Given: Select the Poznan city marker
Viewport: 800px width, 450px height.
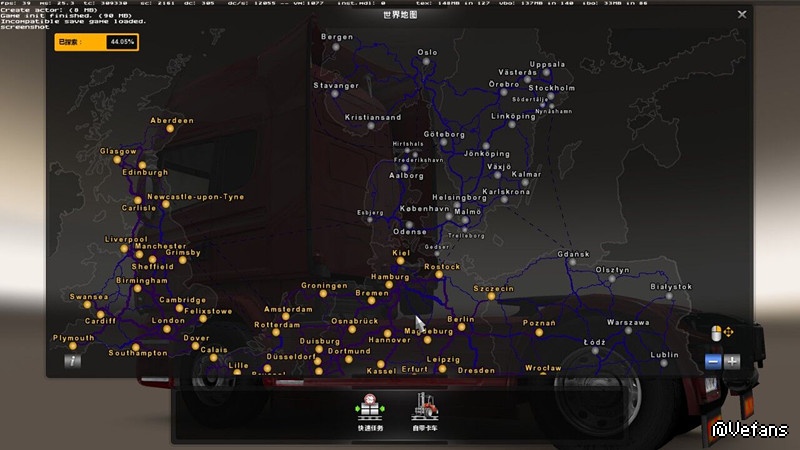Looking at the screenshot, I should 539,332.
